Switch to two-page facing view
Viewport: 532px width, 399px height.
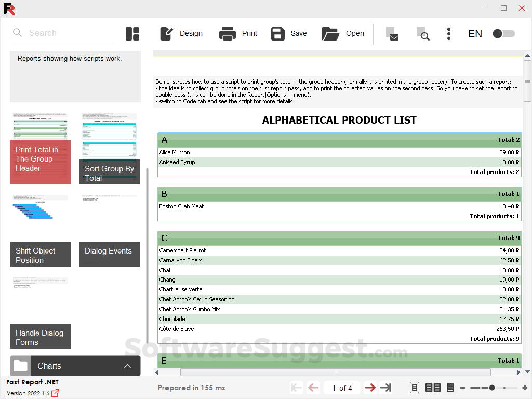pos(432,388)
